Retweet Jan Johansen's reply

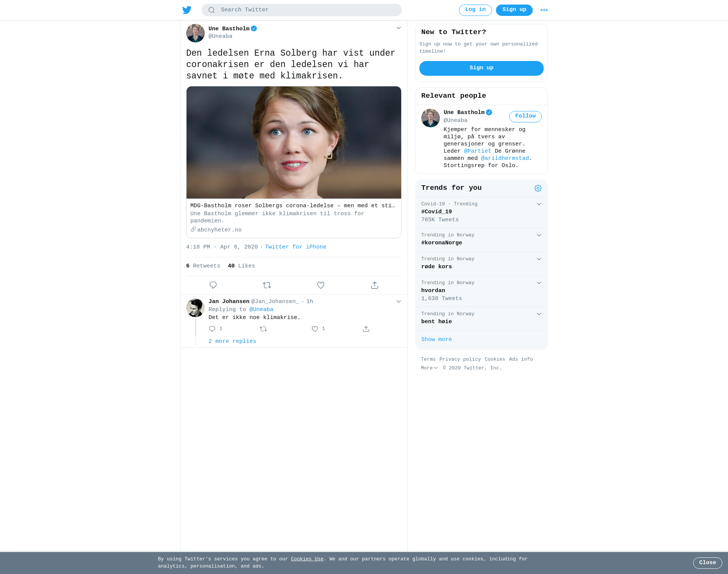264,329
